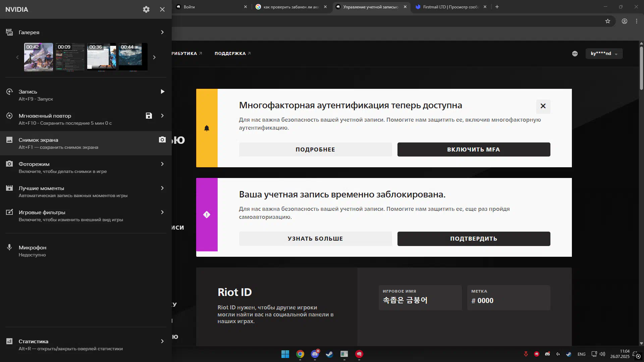Click the ПОДТВЕРДИТЬ button

474,239
